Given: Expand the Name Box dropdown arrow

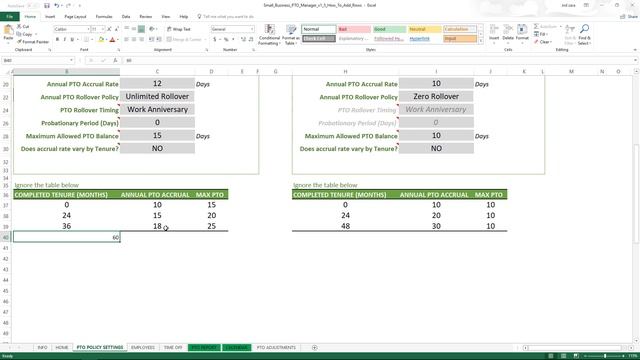Looking at the screenshot, I should click(x=71, y=60).
